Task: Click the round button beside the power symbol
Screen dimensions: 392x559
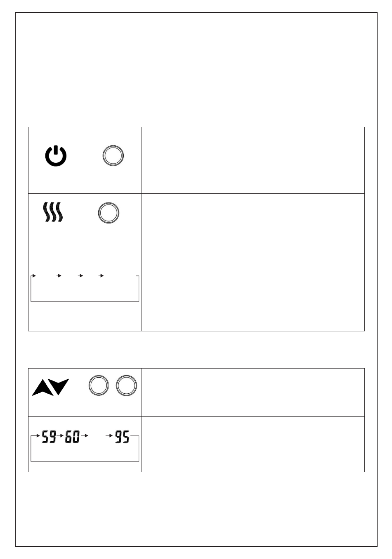Action: (113, 156)
